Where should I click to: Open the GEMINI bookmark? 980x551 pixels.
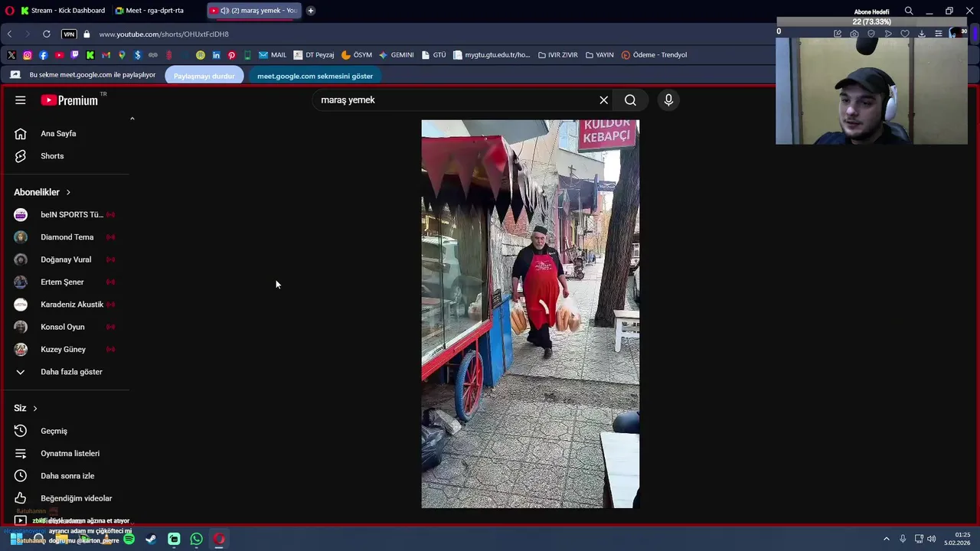[x=397, y=55]
